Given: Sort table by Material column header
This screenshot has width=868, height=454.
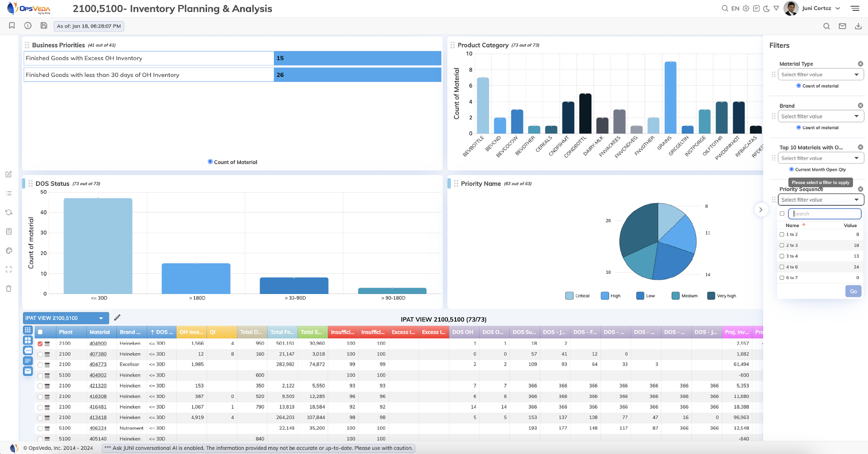Looking at the screenshot, I should [x=100, y=332].
